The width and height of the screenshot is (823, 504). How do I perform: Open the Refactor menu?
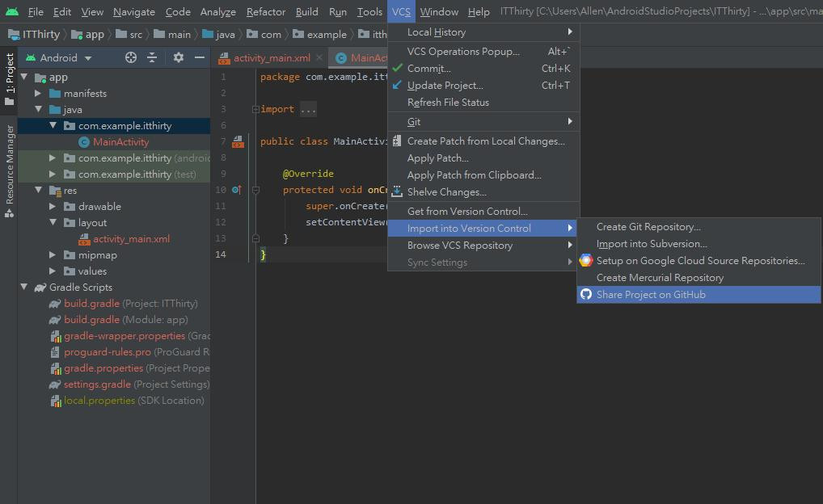click(266, 11)
